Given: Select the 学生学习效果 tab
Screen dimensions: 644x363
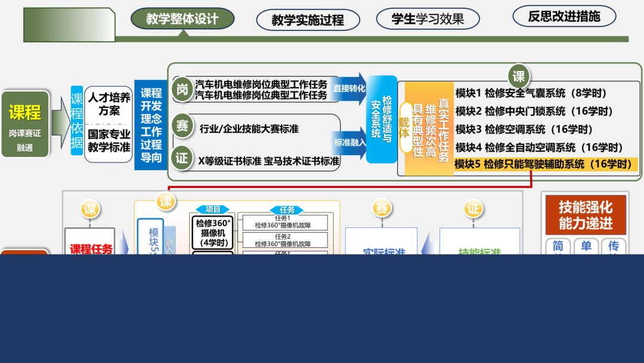Looking at the screenshot, I should pyautogui.click(x=427, y=19).
